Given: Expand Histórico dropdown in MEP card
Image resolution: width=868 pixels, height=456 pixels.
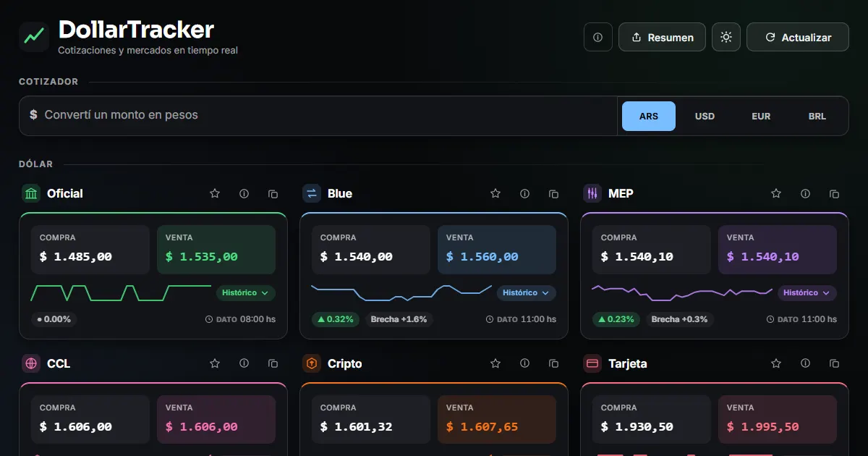Looking at the screenshot, I should pos(807,293).
